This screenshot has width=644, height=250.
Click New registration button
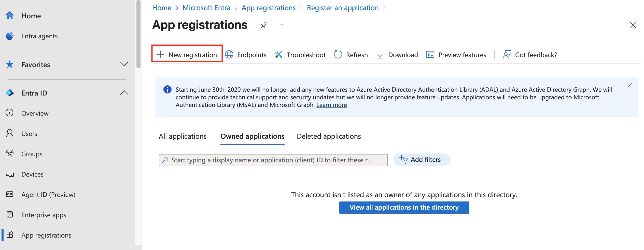point(187,55)
